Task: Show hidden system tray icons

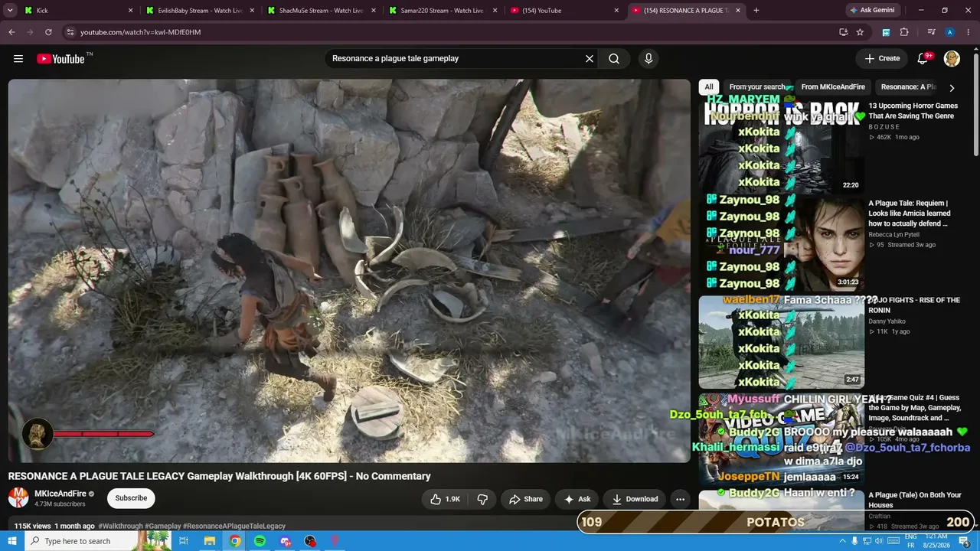Action: 842,541
